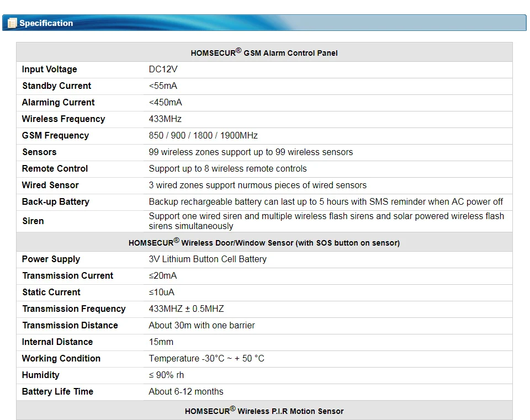Select 'Backup rechargeable battery' description text
The height and width of the screenshot is (420, 530).
326,202
